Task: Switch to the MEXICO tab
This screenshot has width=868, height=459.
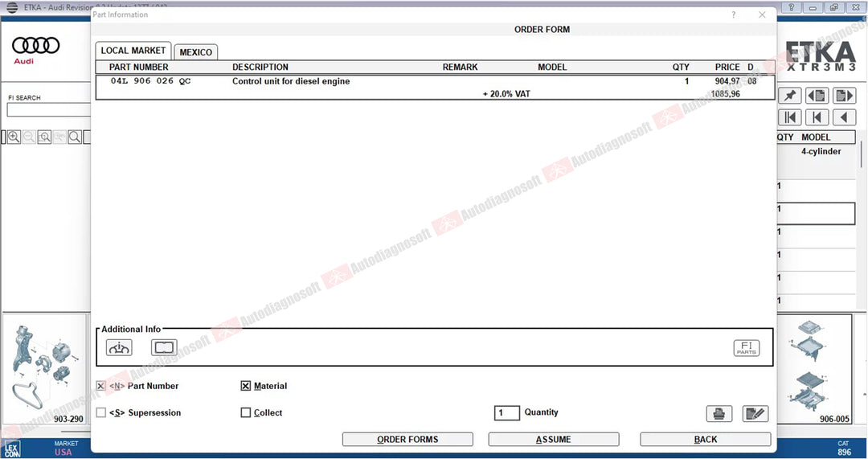Action: [196, 52]
